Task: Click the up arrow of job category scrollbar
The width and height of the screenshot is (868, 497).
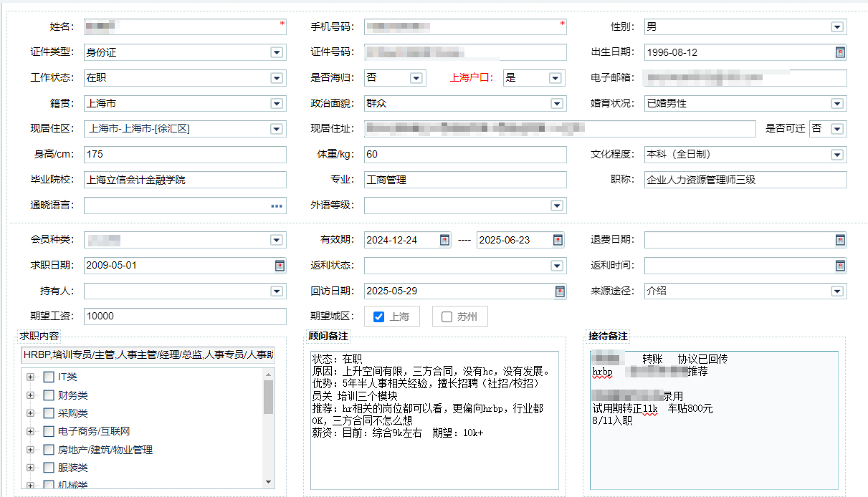Action: coord(269,374)
